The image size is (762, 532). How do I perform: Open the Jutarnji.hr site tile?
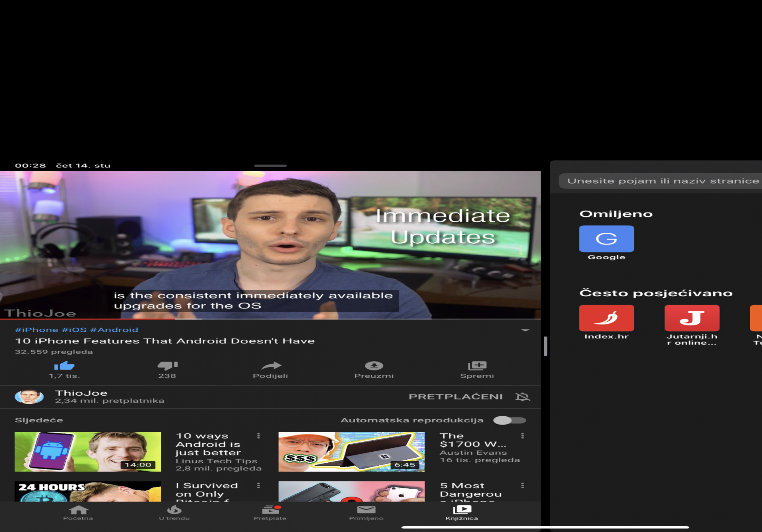click(692, 318)
